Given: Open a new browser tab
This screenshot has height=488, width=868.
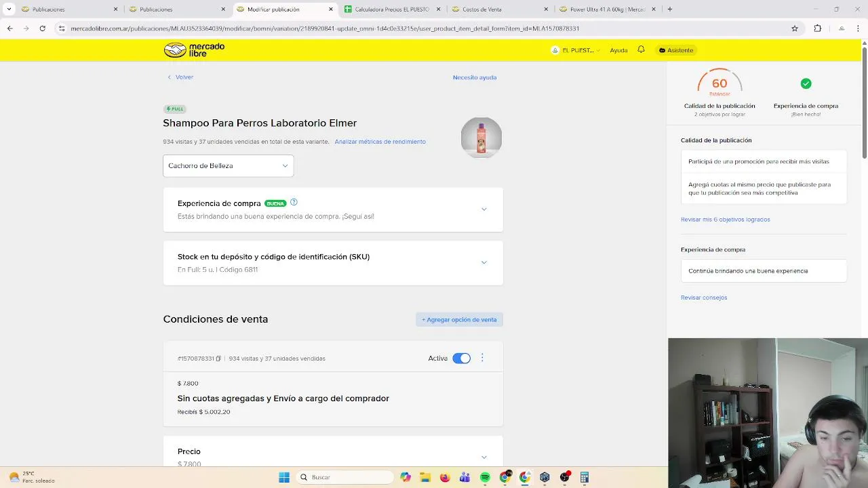Looking at the screenshot, I should (670, 9).
